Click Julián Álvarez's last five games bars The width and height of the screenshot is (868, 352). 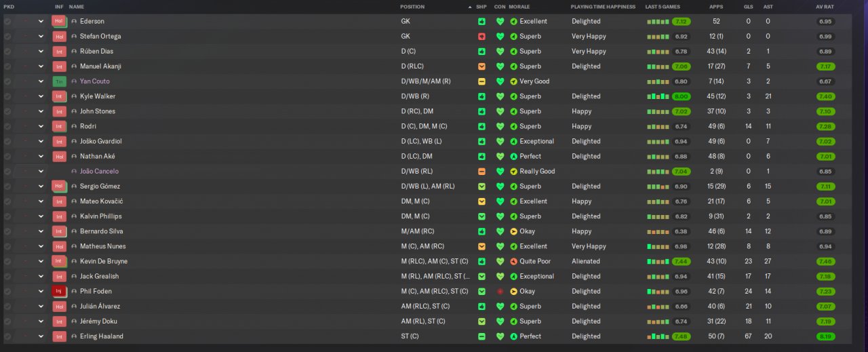[x=658, y=307]
